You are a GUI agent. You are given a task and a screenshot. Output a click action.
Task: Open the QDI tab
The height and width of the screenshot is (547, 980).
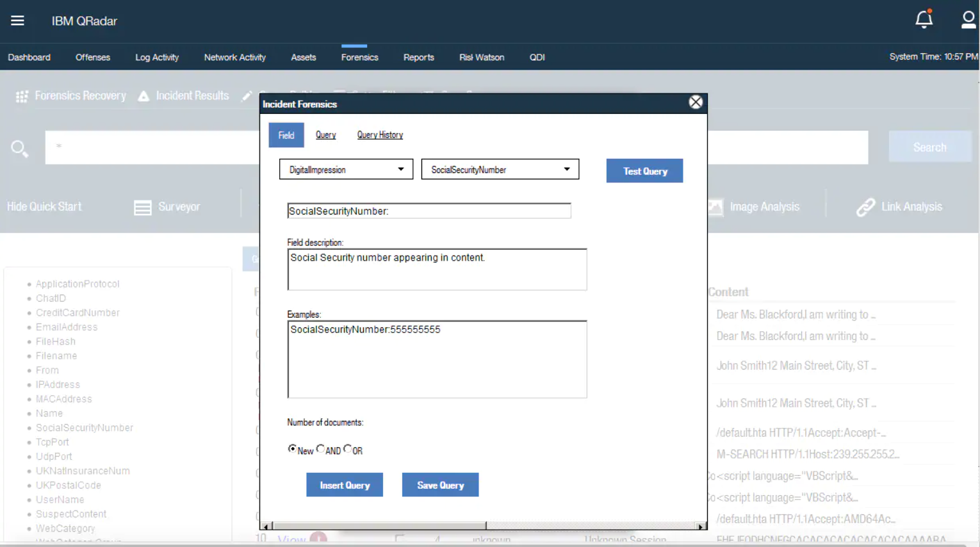[537, 57]
